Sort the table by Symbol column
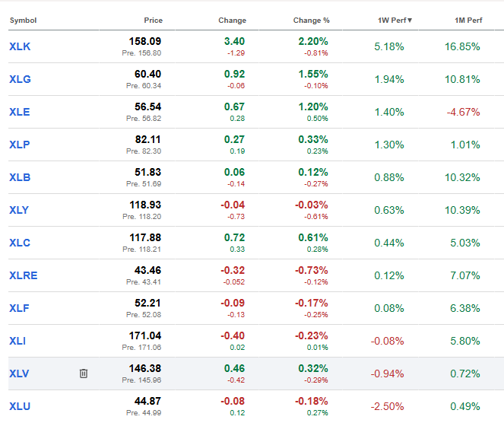Image resolution: width=504 pixels, height=426 pixels. click(x=23, y=21)
